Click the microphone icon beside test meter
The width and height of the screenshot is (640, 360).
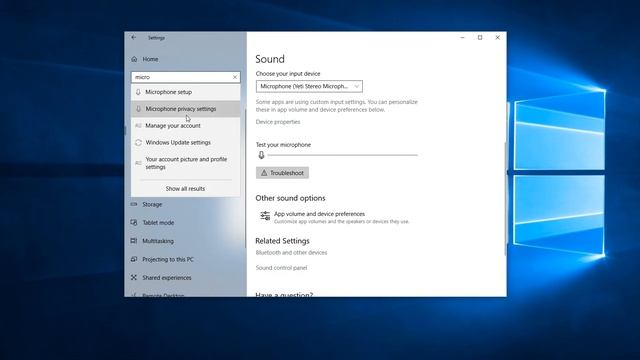tap(261, 155)
